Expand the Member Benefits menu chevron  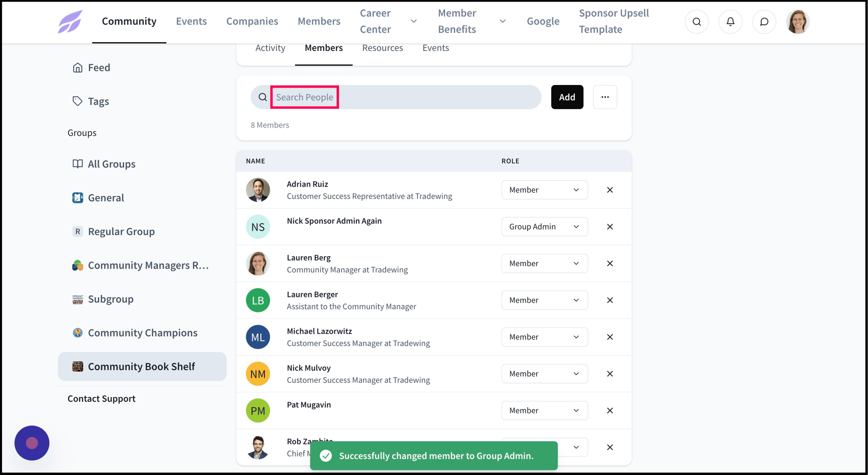pyautogui.click(x=502, y=21)
